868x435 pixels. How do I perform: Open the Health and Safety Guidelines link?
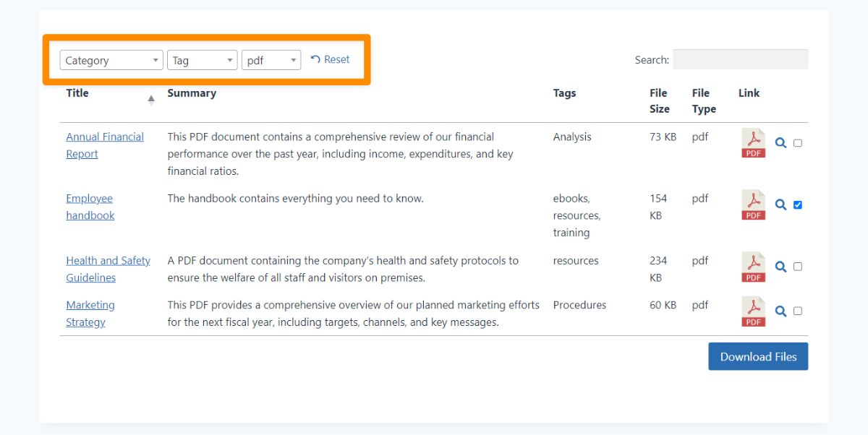click(109, 269)
